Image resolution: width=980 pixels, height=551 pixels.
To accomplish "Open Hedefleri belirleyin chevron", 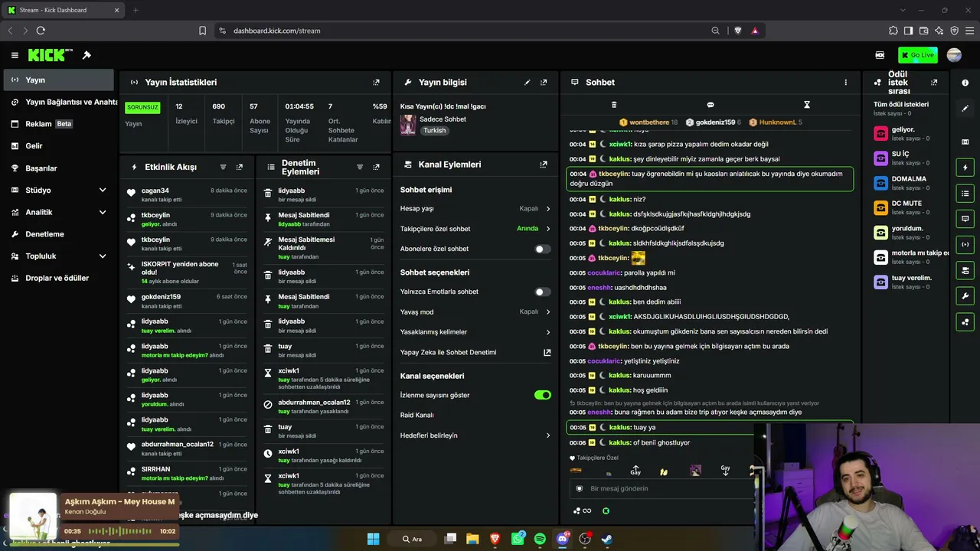I will pyautogui.click(x=548, y=435).
